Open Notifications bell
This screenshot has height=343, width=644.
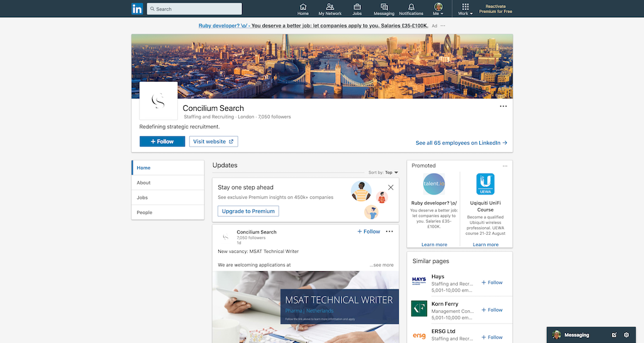411,9
